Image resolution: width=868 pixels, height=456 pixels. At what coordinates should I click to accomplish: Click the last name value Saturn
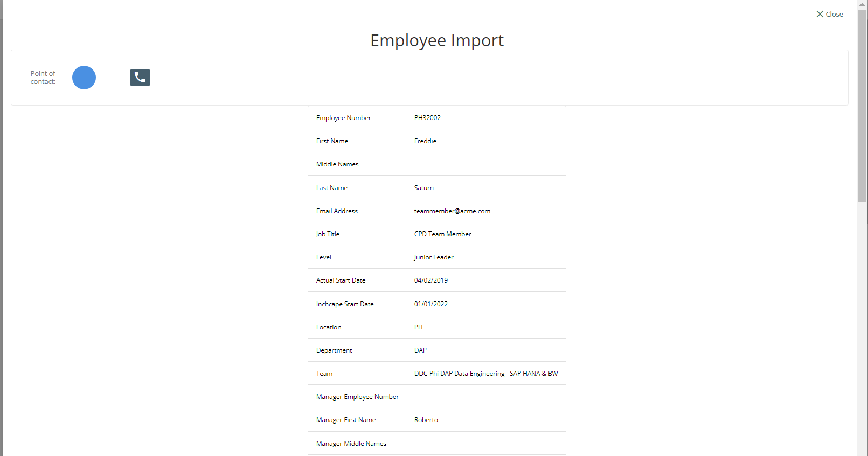[x=423, y=188]
